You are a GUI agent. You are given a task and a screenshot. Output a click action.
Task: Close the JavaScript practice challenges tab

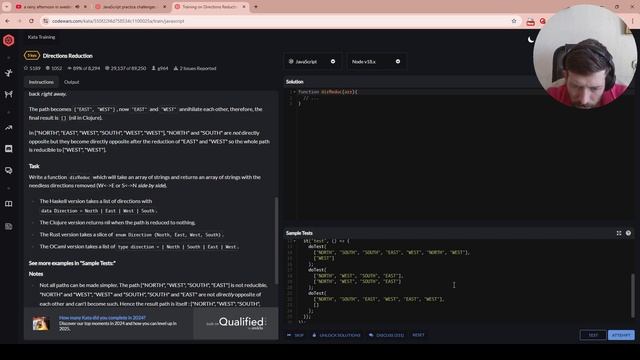click(x=164, y=7)
